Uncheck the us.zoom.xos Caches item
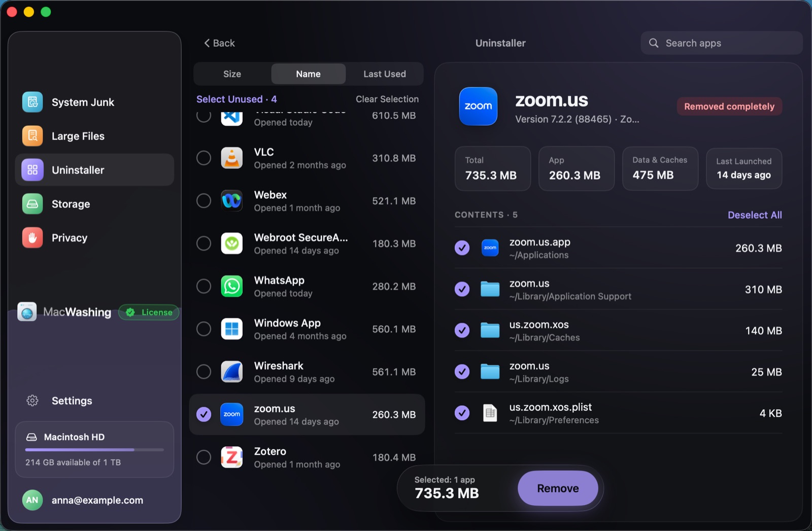 [x=462, y=331]
